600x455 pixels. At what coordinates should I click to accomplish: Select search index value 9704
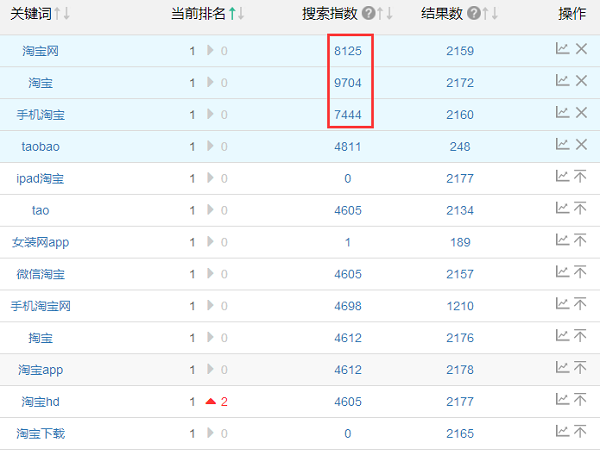(348, 83)
